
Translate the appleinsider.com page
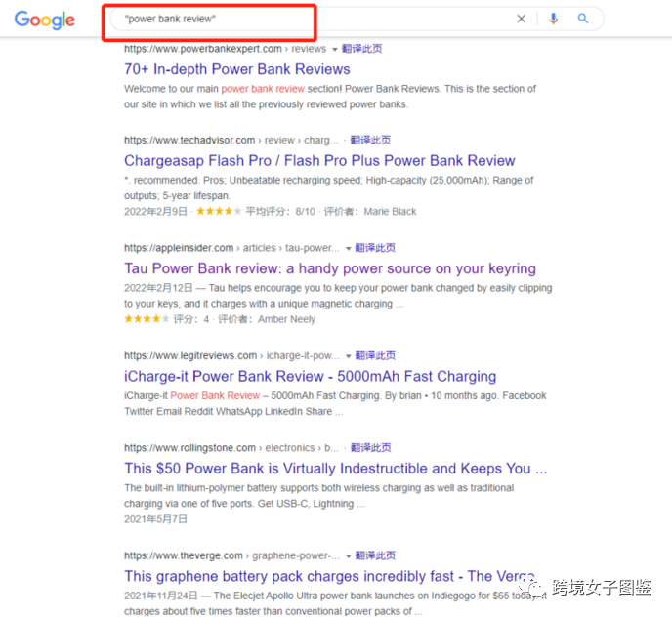(x=375, y=248)
